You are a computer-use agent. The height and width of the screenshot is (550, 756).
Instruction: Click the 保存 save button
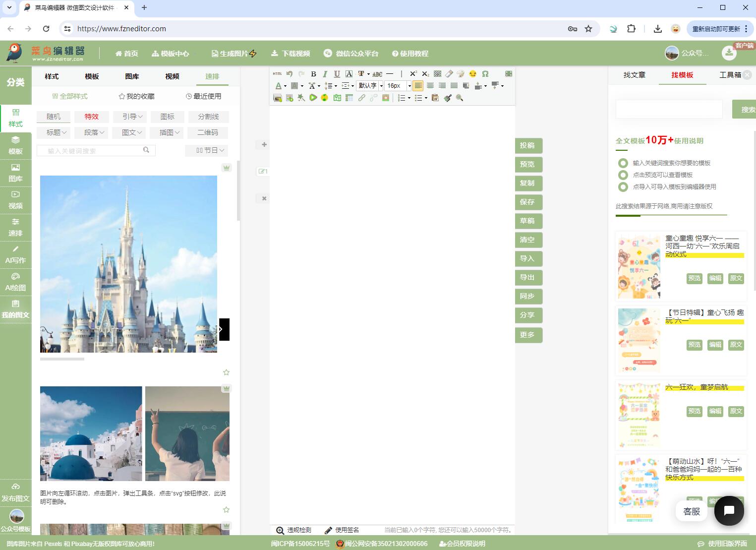point(527,202)
